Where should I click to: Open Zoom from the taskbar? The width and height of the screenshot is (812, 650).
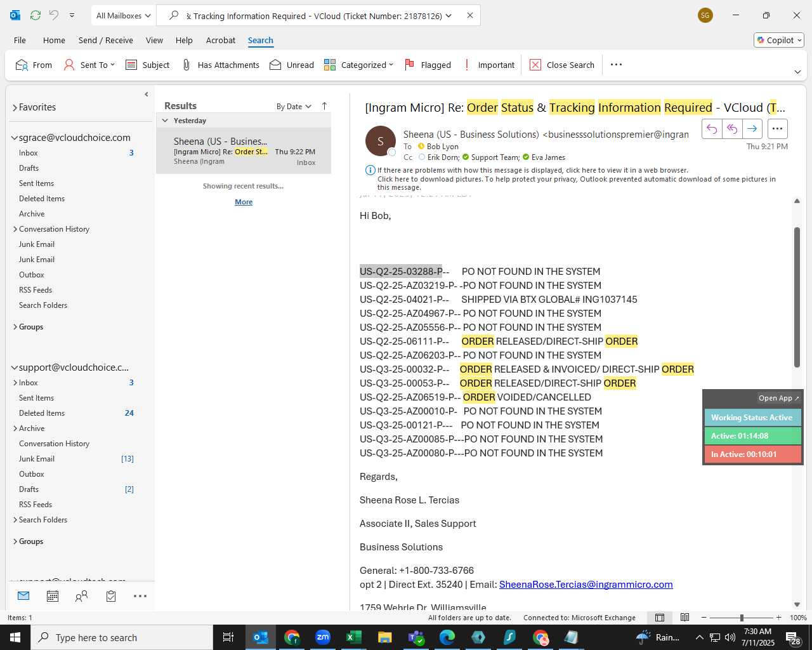323,637
